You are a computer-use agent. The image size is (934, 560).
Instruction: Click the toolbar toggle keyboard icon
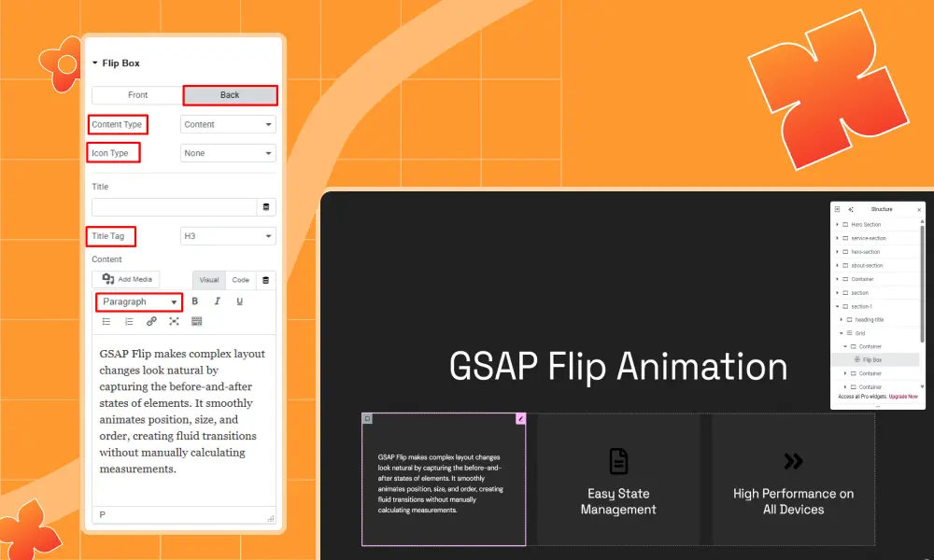pos(197,321)
